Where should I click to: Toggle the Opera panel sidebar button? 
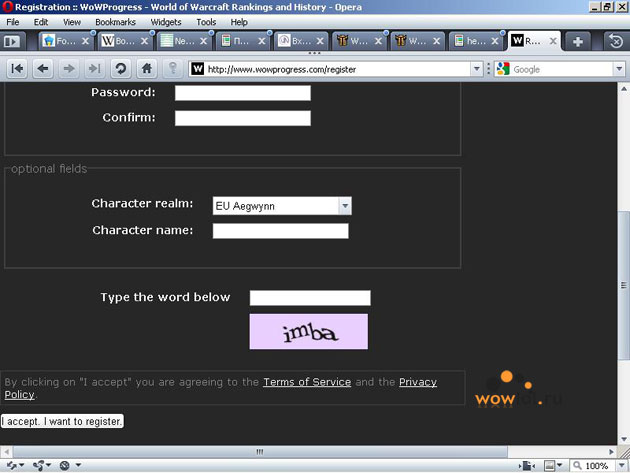(x=12, y=41)
